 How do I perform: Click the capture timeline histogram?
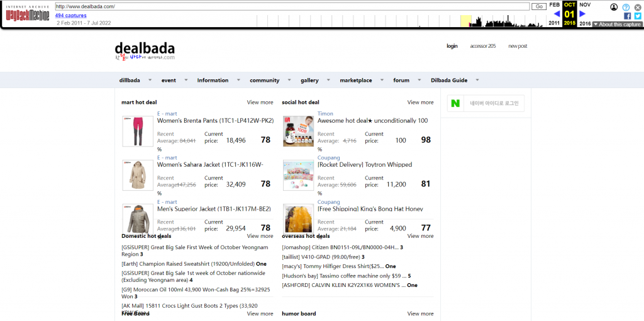[x=402, y=21]
